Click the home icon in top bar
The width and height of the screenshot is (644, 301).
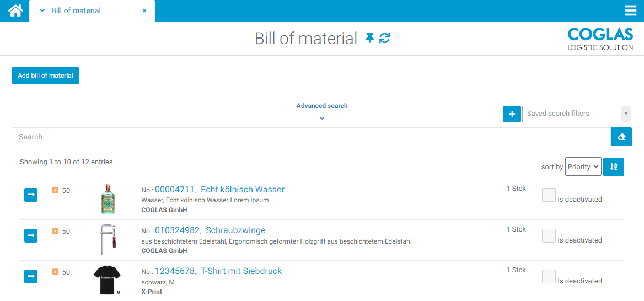(x=15, y=10)
